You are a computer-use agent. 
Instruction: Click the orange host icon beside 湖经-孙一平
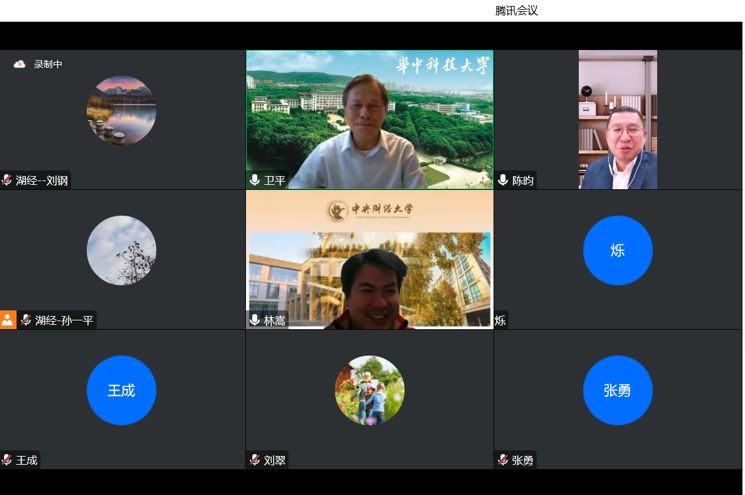click(8, 320)
